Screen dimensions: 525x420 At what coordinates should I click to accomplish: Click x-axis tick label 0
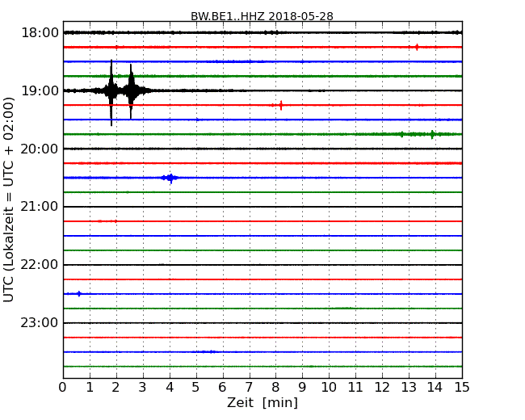click(63, 388)
